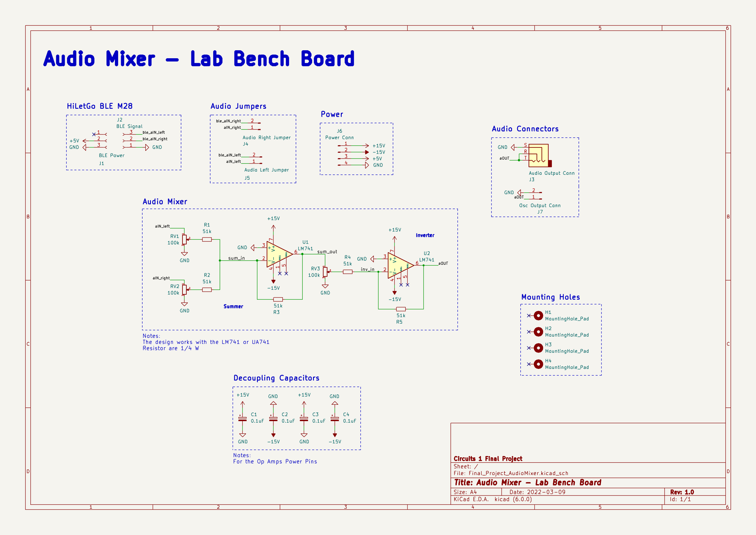Click the Size: A4 field
Screen dimensions: 756x535
click(465, 492)
